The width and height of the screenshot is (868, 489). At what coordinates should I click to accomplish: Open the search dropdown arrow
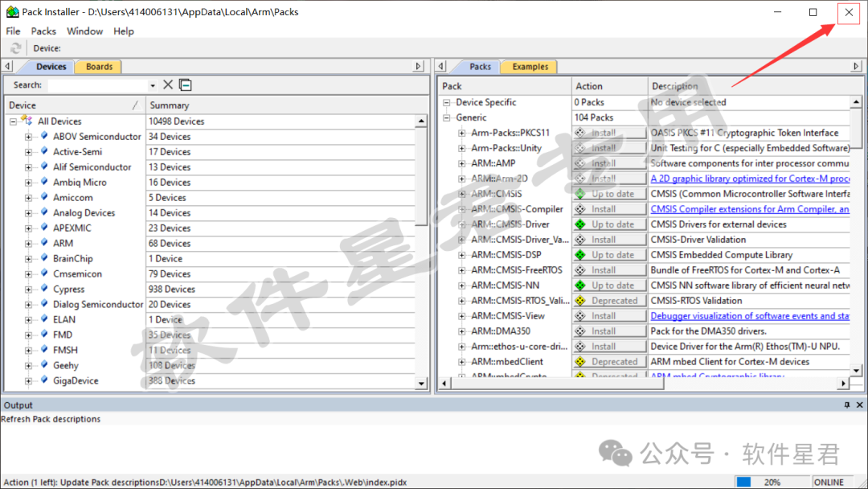click(x=152, y=86)
